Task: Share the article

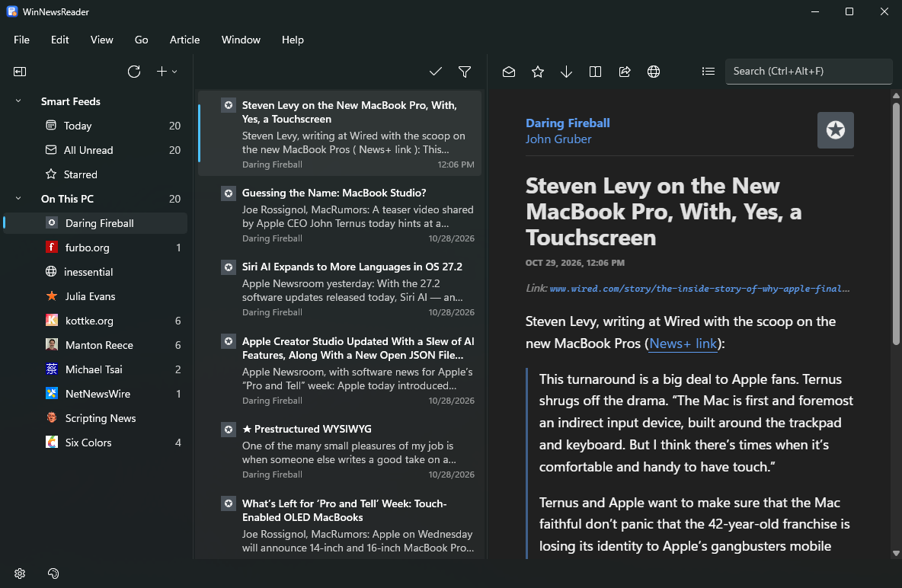Action: [625, 72]
